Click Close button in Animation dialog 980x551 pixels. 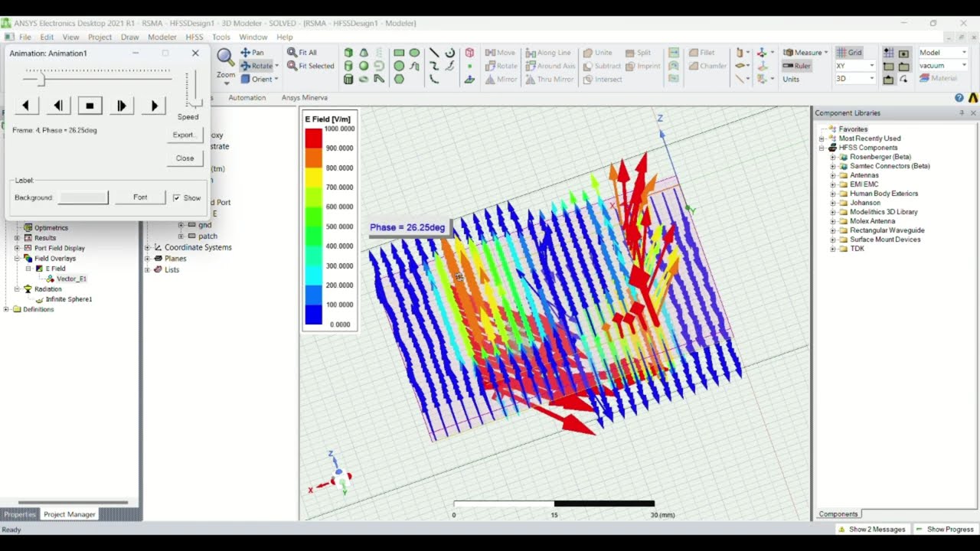tap(185, 158)
